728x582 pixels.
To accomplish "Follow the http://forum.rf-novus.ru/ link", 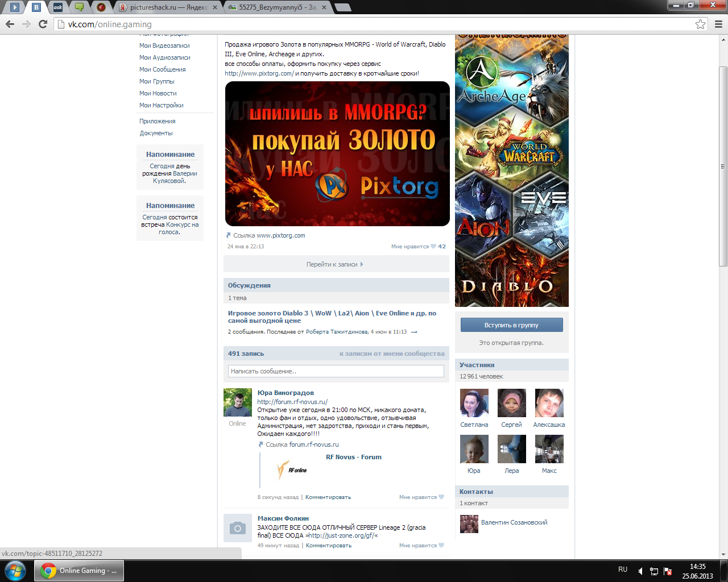I will click(x=292, y=402).
